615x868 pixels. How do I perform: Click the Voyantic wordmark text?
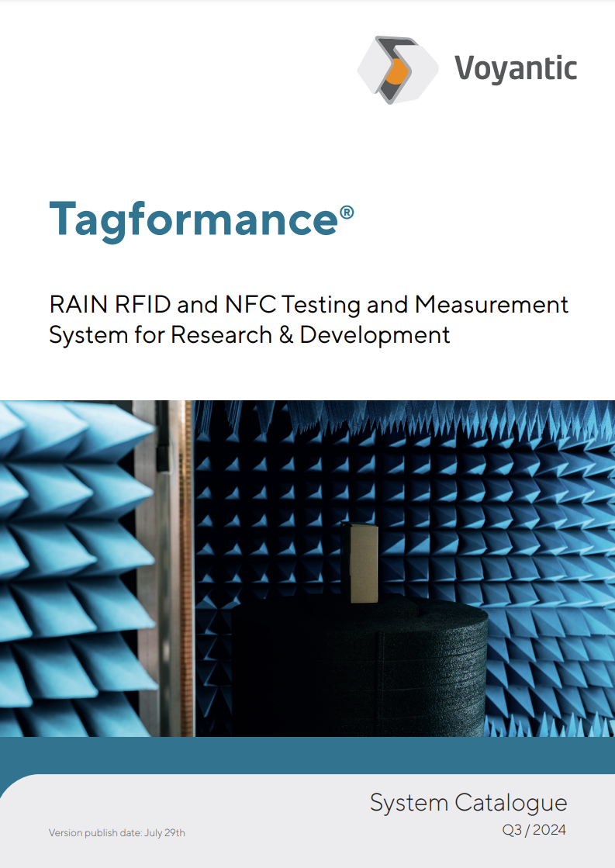pos(516,70)
